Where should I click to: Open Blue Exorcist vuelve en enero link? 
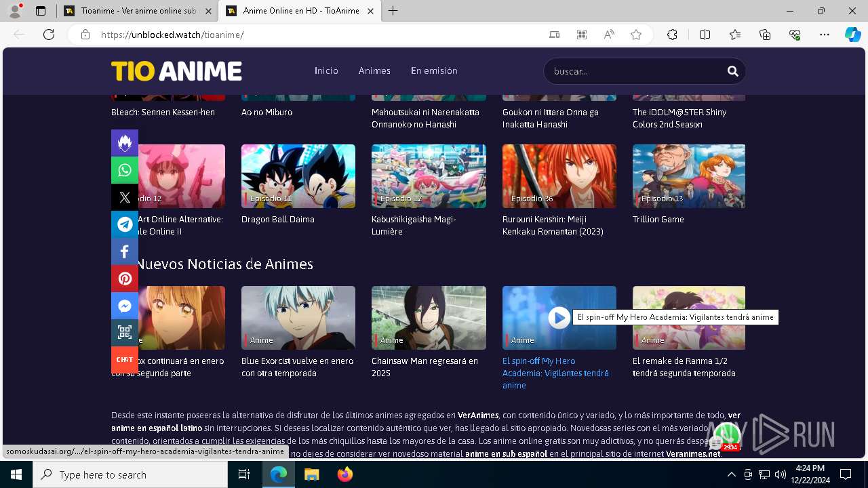click(297, 367)
